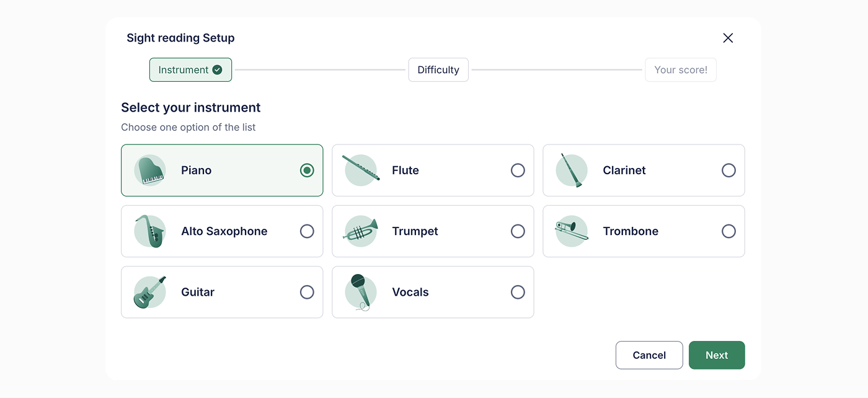Select the Flute radio button
Screen dimensions: 868x398
[x=518, y=170]
